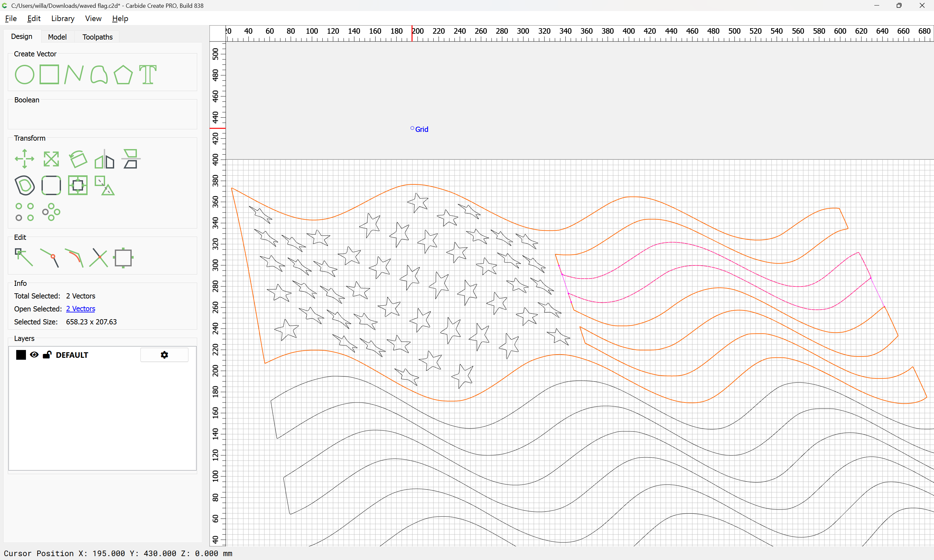Click the Scale transform tool
Viewport: 934px width, 560px height.
pyautogui.click(x=51, y=159)
